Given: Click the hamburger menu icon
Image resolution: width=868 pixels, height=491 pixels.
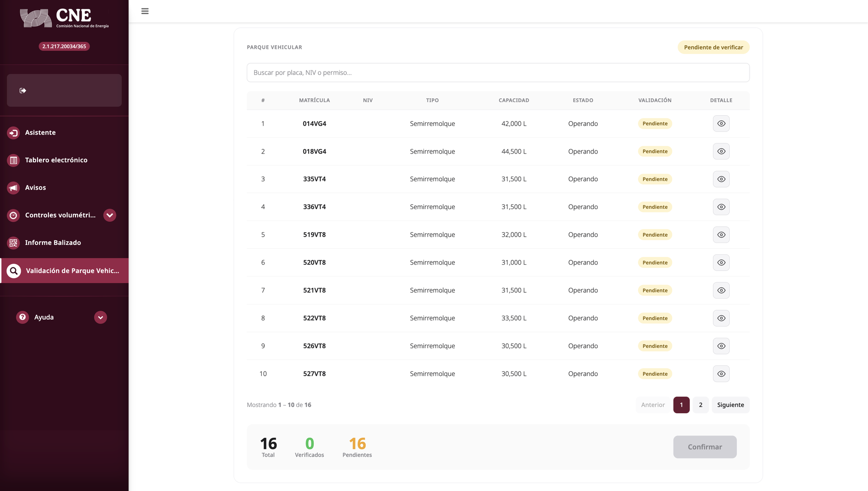Looking at the screenshot, I should click(145, 11).
